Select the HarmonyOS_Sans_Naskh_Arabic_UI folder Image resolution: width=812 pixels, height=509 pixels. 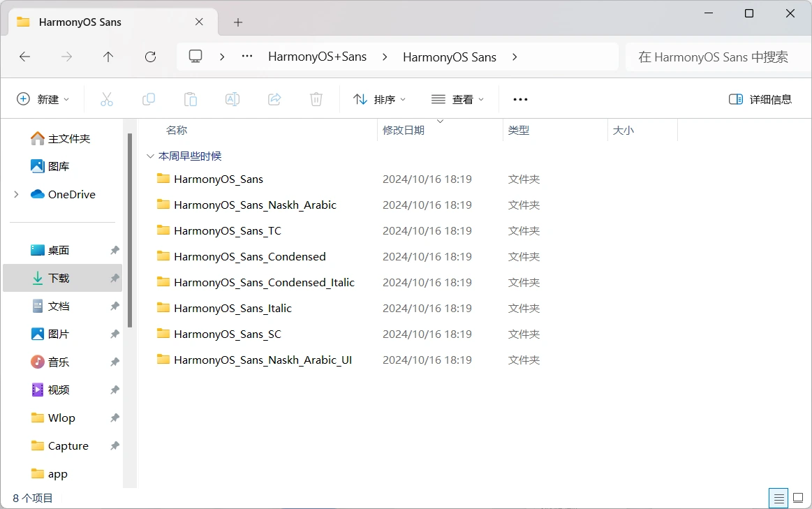(263, 360)
